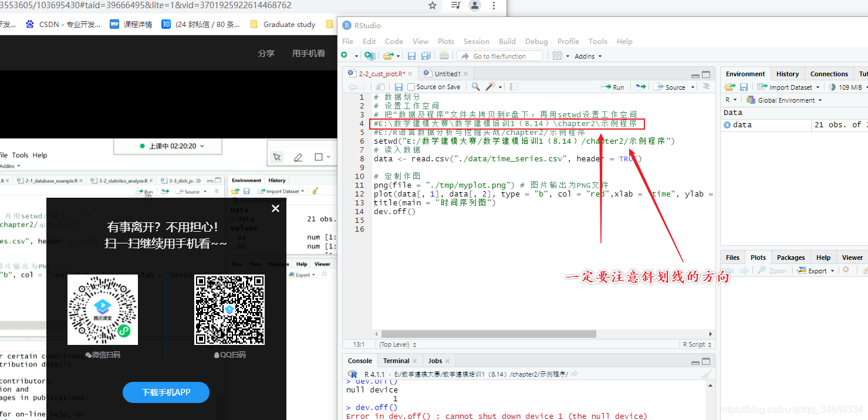Click the Create a project icon
Image resolution: width=868 pixels, height=420 pixels.
369,56
